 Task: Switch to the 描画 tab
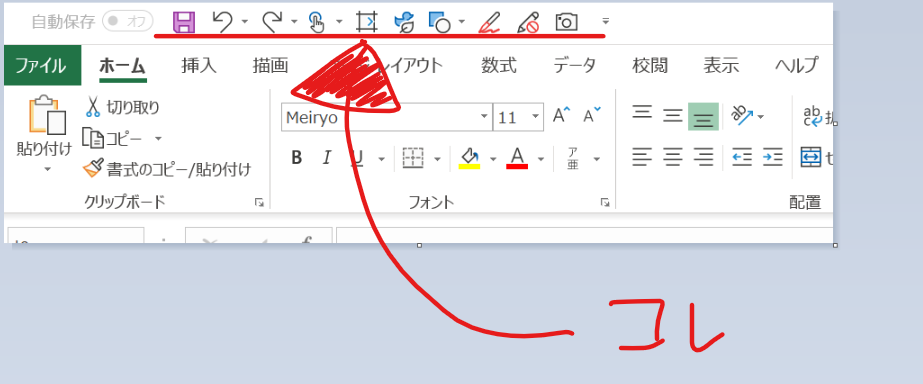pos(270,65)
